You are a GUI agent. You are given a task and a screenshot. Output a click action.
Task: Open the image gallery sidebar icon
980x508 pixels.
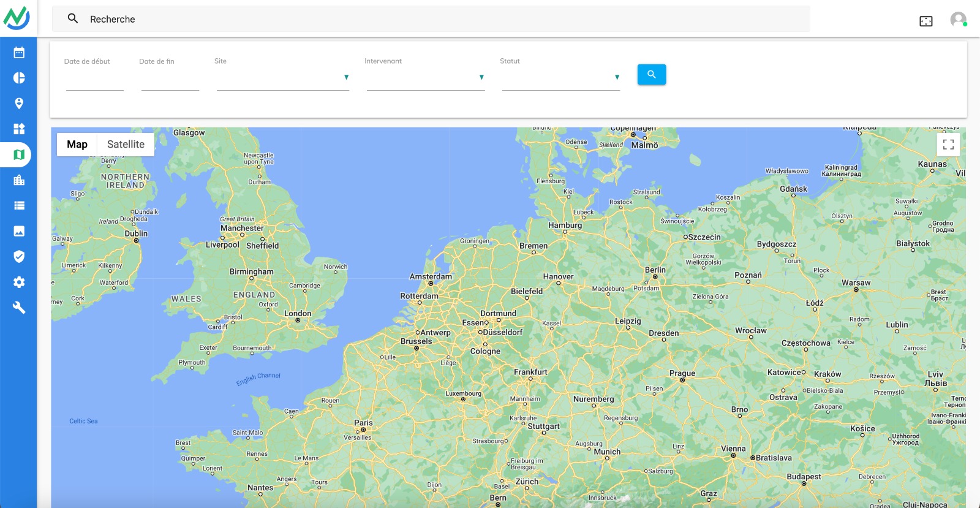(19, 231)
